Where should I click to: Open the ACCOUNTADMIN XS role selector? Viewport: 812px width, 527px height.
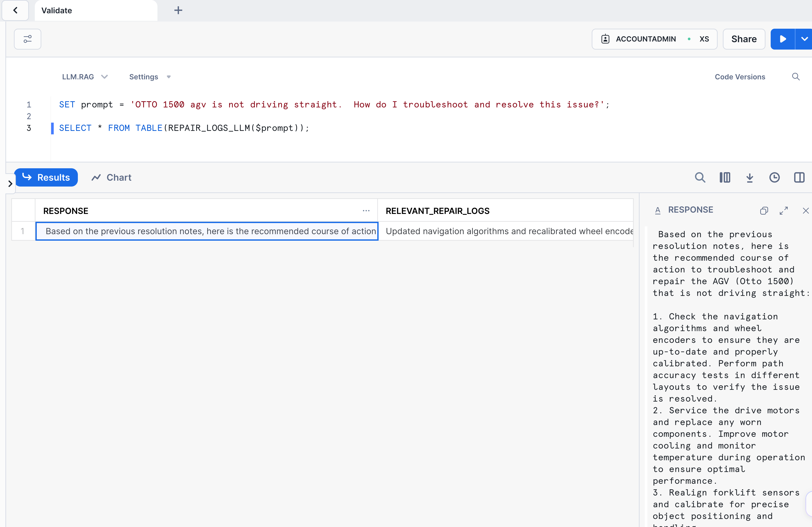tap(654, 39)
